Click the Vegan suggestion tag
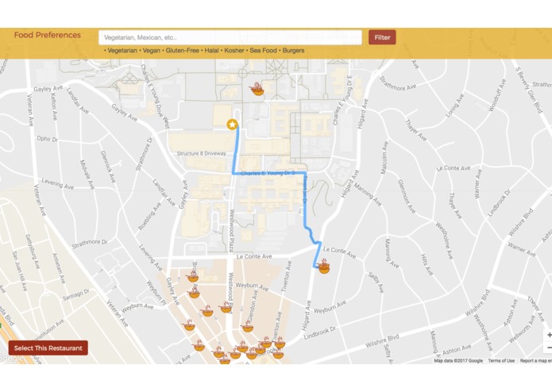552x392 pixels. pos(152,51)
